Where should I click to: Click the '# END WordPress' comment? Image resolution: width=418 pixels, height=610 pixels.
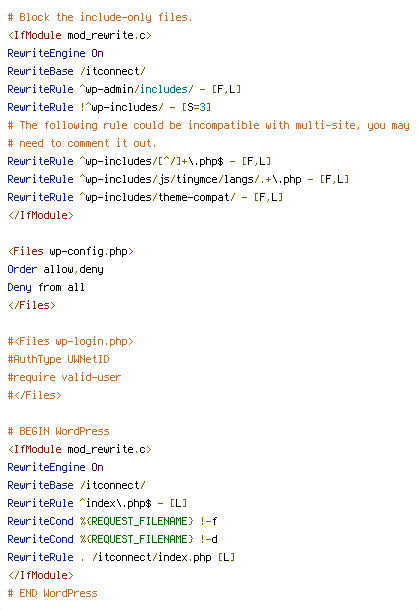point(53,593)
